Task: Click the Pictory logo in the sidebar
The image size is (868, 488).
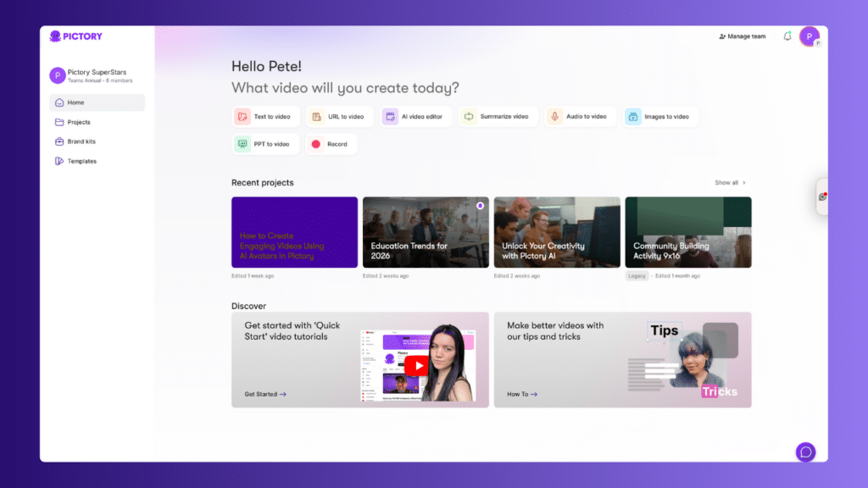Action: click(76, 36)
